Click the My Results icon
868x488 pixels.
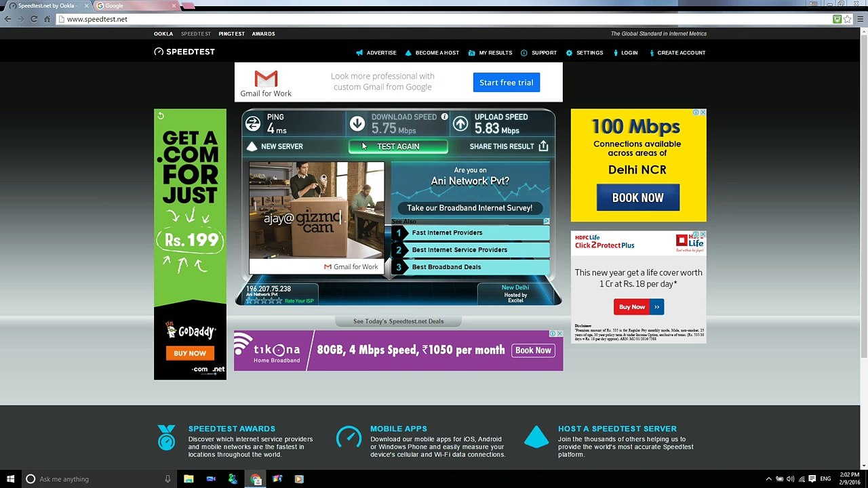coord(471,53)
